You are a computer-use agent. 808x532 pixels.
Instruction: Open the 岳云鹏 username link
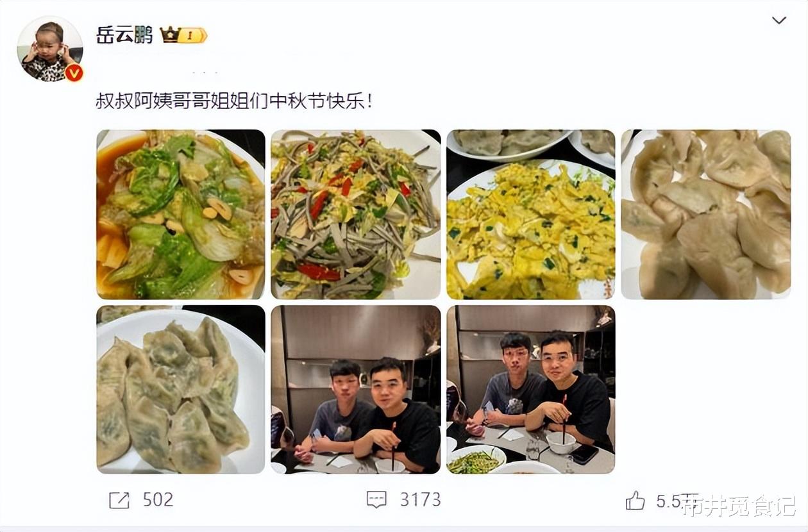click(124, 35)
